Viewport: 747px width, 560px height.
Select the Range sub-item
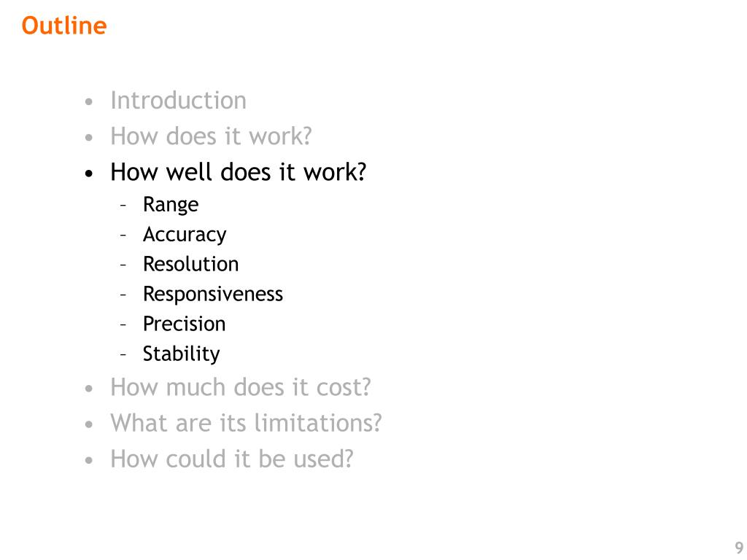click(171, 205)
